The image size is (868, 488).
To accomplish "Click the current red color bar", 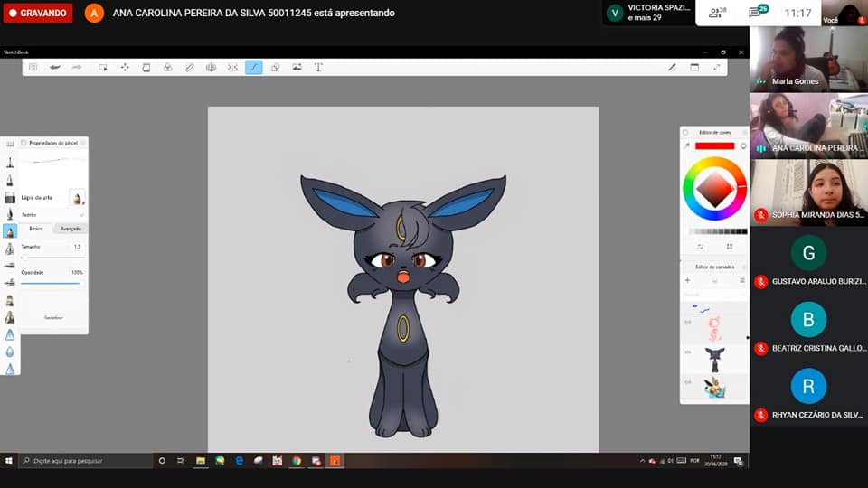I will [x=714, y=146].
